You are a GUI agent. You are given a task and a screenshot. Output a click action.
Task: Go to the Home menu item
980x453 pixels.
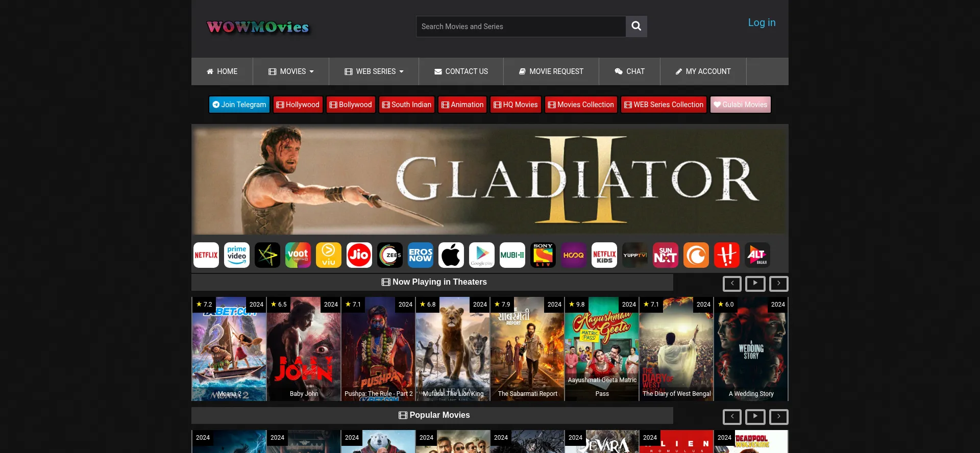click(222, 71)
